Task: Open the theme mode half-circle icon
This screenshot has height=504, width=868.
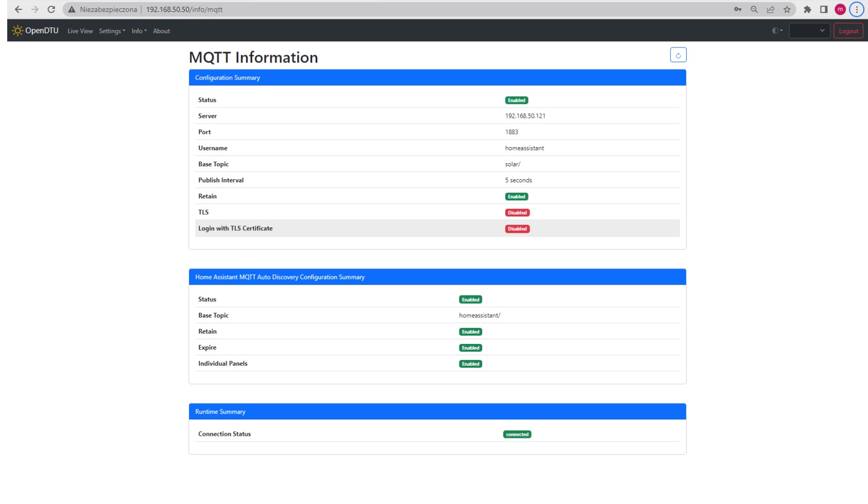Action: 774,30
